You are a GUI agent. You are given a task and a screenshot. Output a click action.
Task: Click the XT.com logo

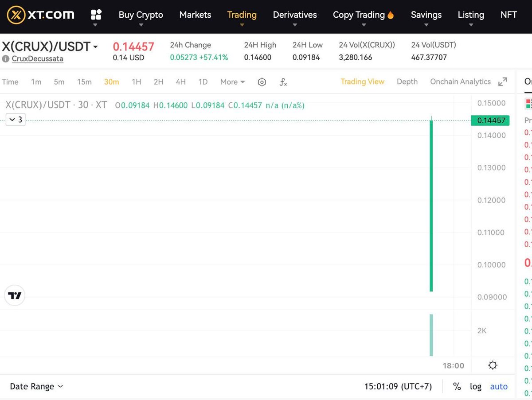pyautogui.click(x=41, y=15)
